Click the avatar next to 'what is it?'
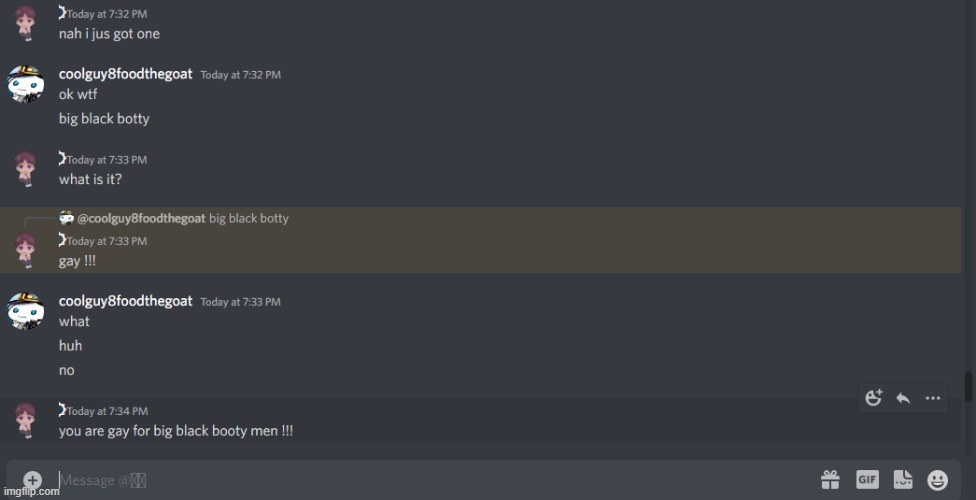976x500 pixels. coord(26,169)
